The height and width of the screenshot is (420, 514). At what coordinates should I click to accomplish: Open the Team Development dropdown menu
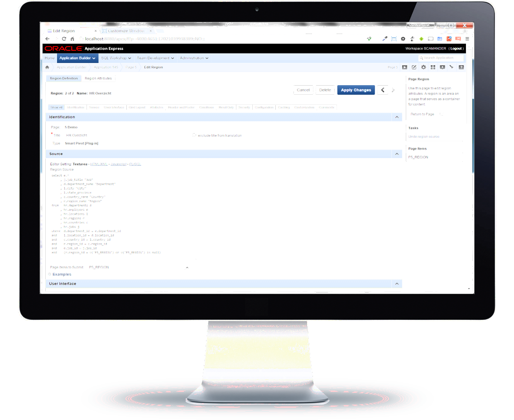pos(155,58)
